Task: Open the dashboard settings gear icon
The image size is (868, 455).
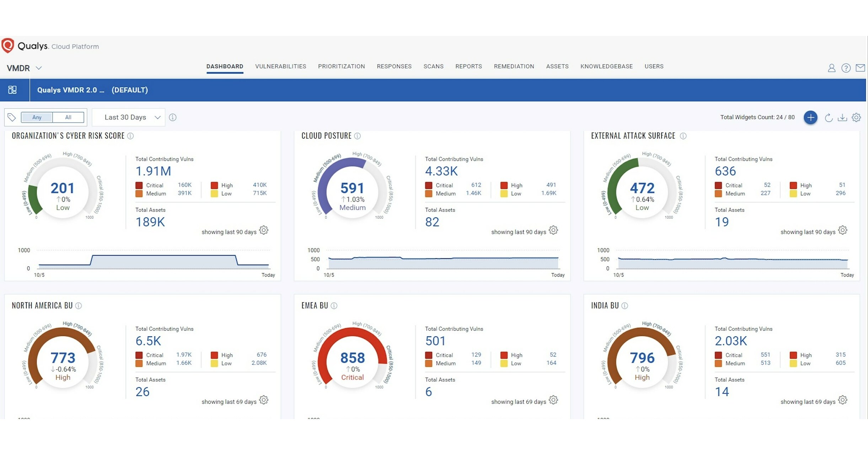Action: (x=856, y=118)
